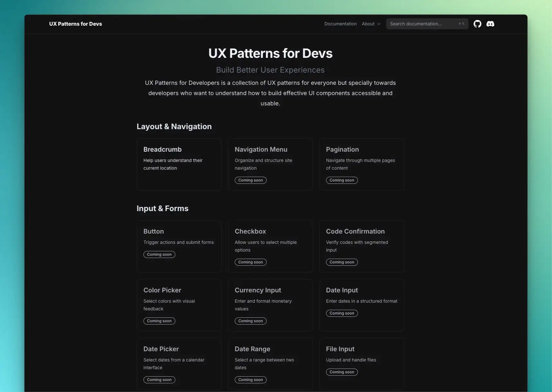Open the Navigation Menu card

270,164
